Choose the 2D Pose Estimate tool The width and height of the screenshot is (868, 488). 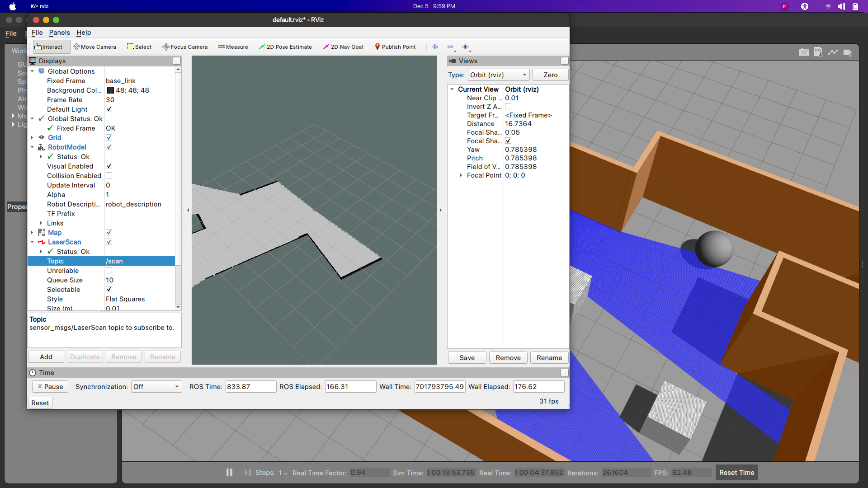pos(285,47)
